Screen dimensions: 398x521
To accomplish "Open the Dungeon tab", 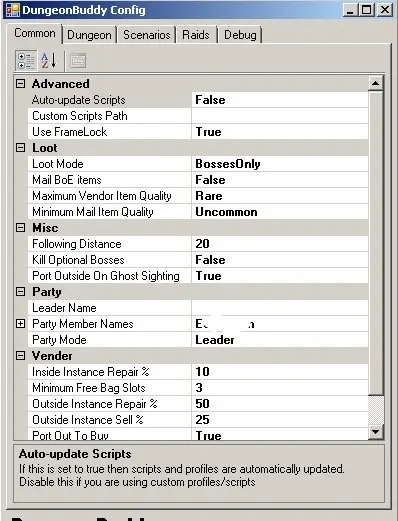I will (x=89, y=35).
